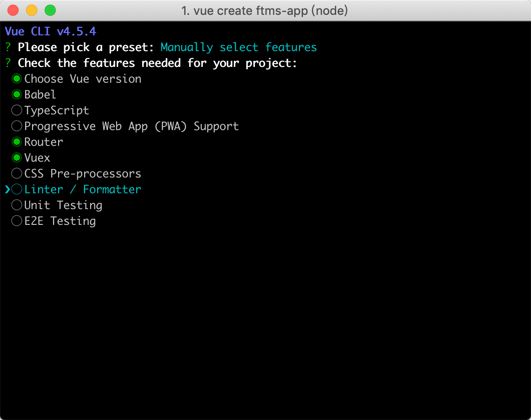Click the red close window button
Screen dimensions: 531x420
pos(13,10)
